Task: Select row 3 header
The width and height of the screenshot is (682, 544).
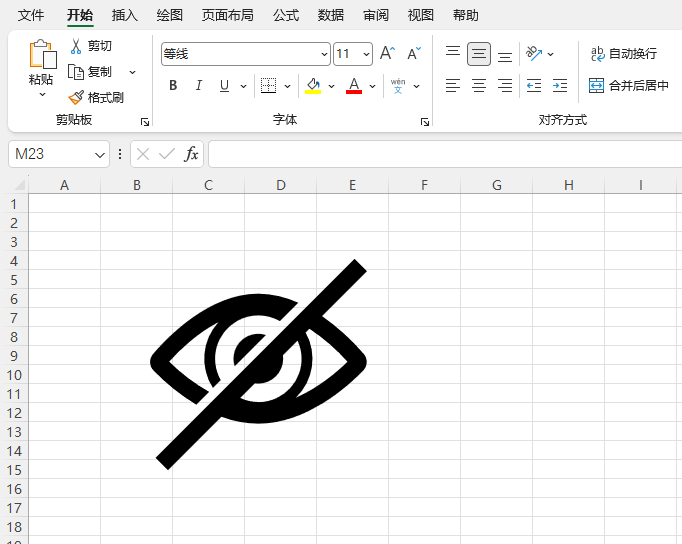Action: (x=14, y=242)
